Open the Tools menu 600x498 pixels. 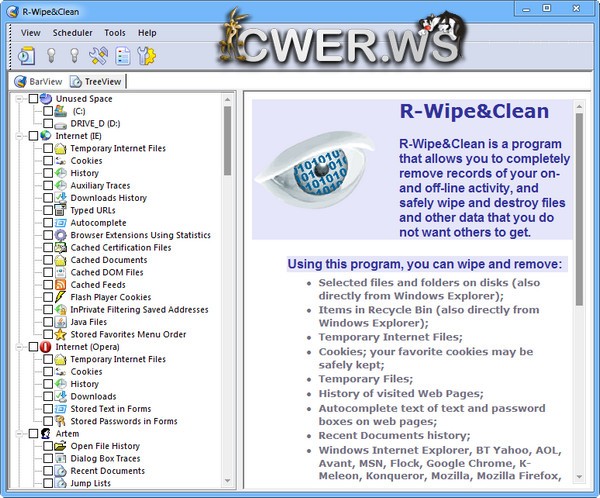click(x=115, y=33)
